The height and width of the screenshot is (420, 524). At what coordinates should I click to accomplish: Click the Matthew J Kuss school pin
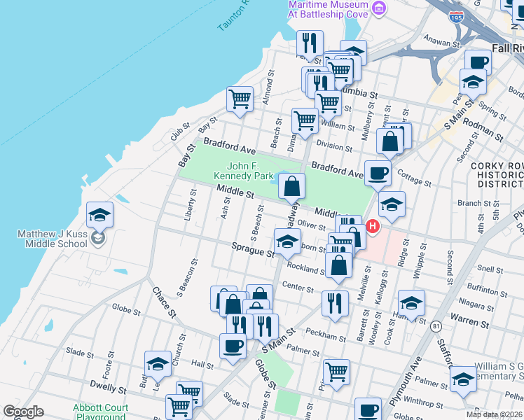(98, 239)
